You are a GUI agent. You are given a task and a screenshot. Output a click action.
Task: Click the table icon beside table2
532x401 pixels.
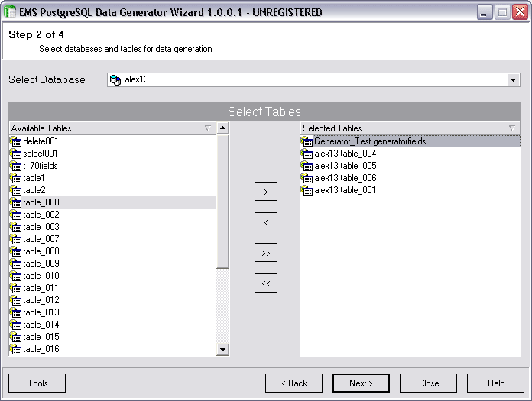(x=15, y=190)
